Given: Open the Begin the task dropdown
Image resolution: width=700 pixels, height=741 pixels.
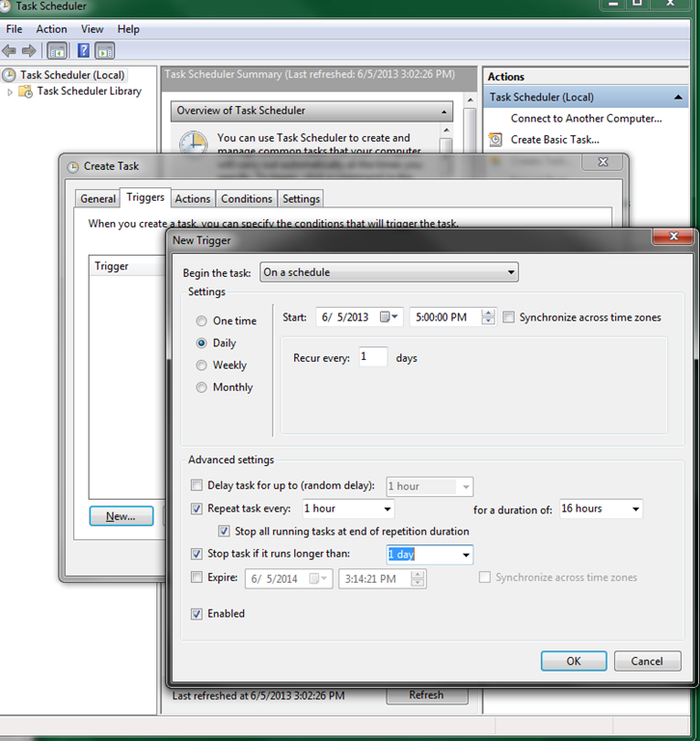Looking at the screenshot, I should tap(389, 273).
